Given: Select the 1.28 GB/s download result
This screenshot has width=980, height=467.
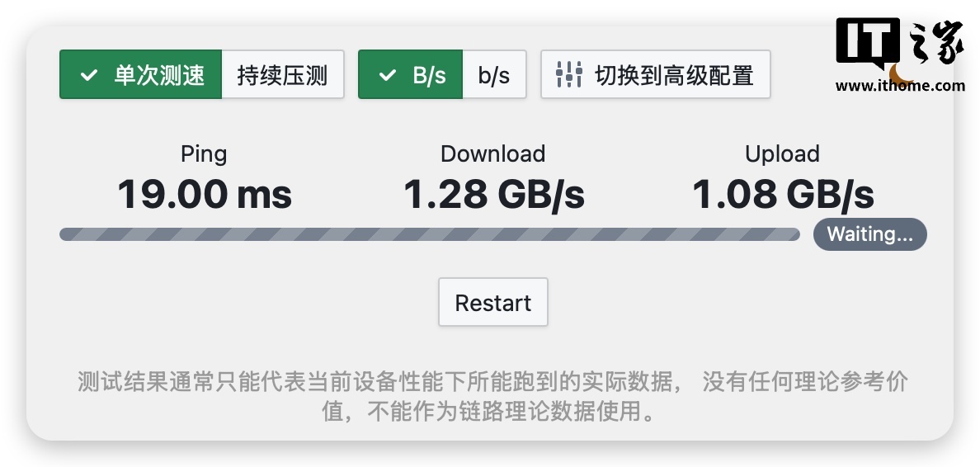Looking at the screenshot, I should (493, 195).
